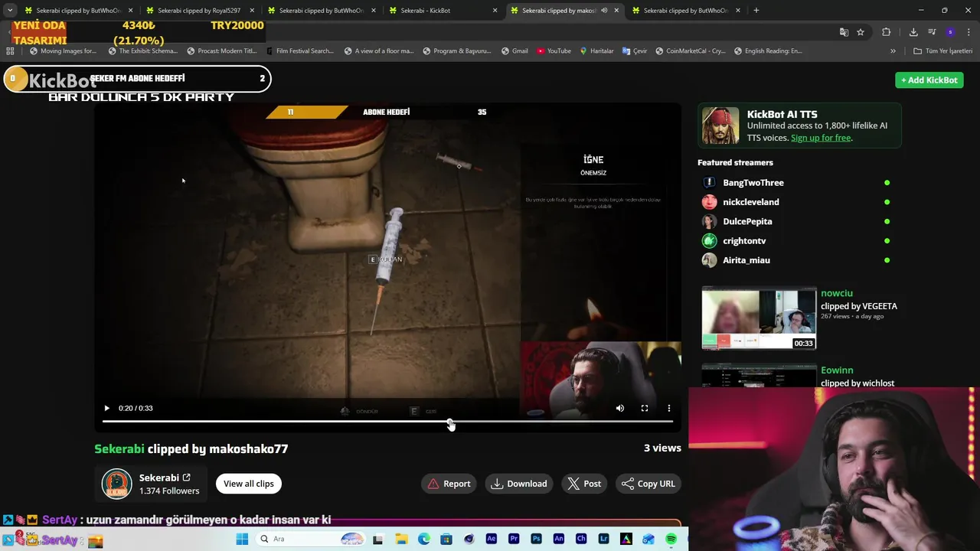
Task: Open the video player more options menu
Action: pyautogui.click(x=669, y=409)
